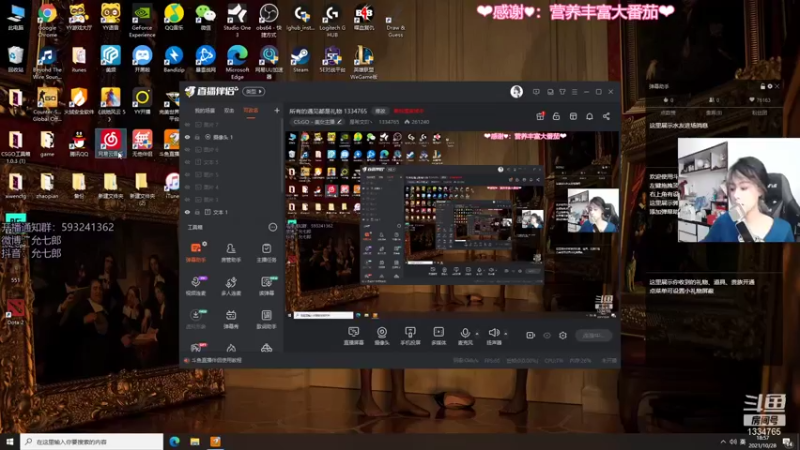The image size is (800, 450).
Task: Select the 网易云音乐 desktop icon
Action: point(110,143)
